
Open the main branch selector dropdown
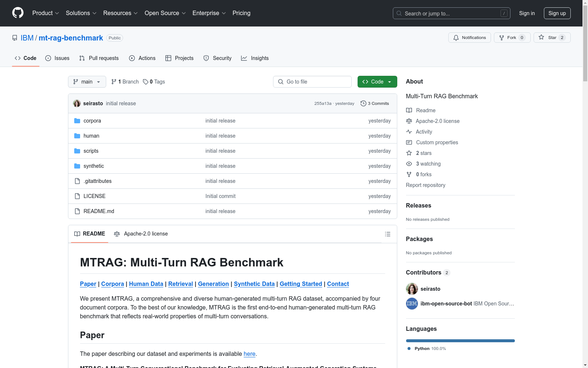coord(87,82)
